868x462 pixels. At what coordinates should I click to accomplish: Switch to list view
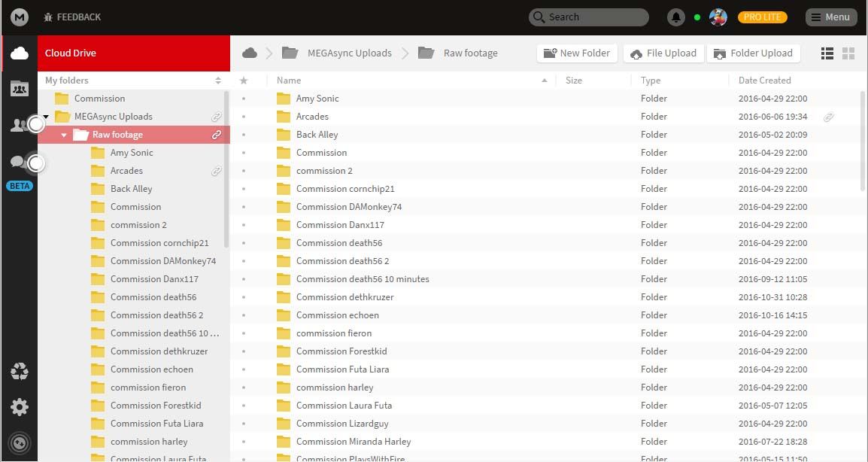pos(827,53)
